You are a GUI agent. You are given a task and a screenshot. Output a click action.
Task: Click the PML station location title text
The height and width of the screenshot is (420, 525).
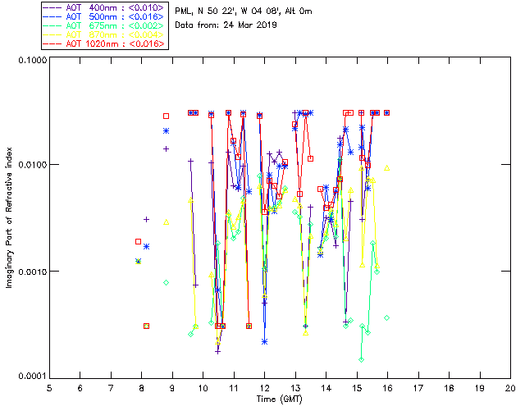240,11
